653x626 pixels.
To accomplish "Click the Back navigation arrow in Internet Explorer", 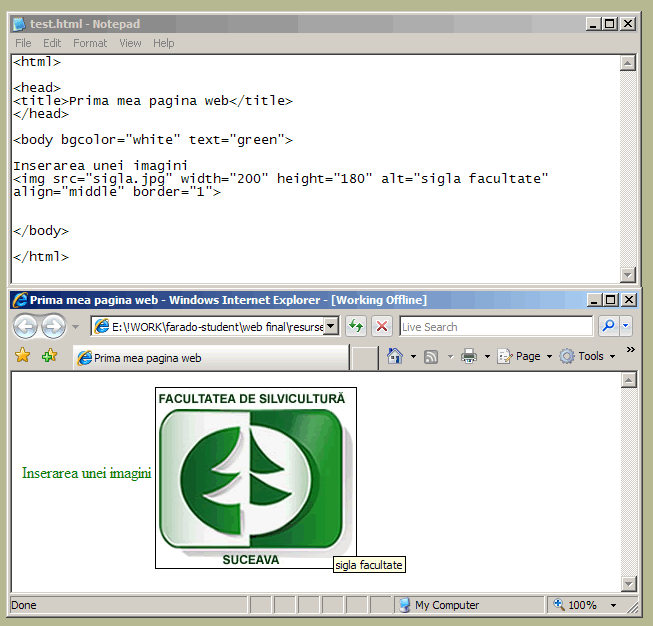I will pos(26,327).
